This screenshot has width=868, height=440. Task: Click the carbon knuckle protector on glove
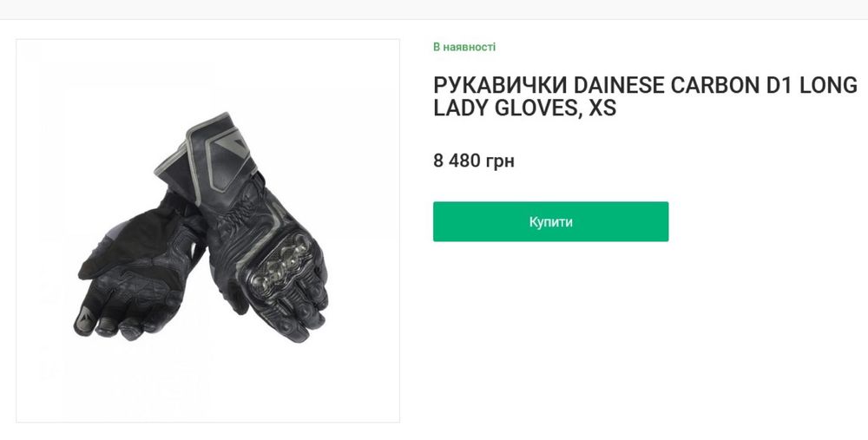click(x=280, y=263)
